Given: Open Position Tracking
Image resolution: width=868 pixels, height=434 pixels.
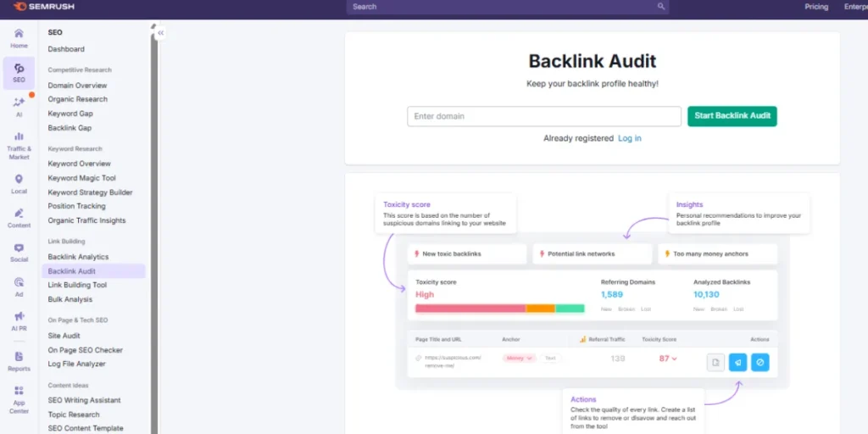Looking at the screenshot, I should (76, 206).
